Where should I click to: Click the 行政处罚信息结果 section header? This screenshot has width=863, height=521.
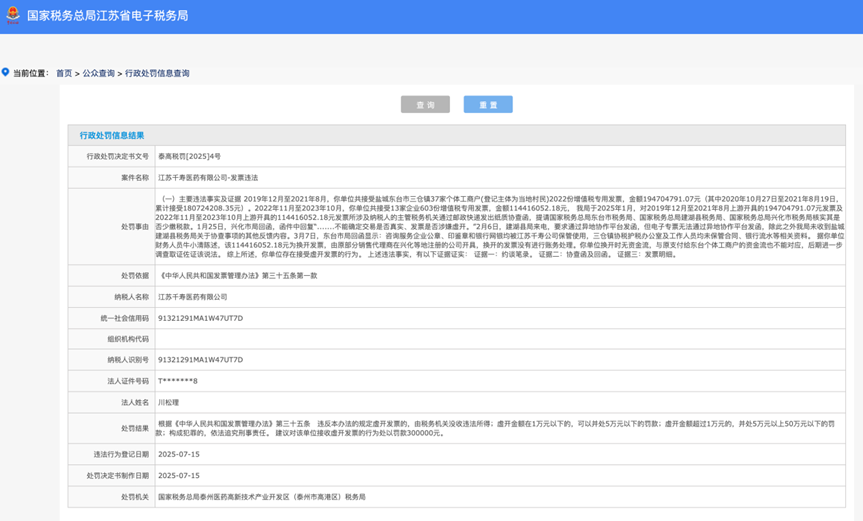112,135
